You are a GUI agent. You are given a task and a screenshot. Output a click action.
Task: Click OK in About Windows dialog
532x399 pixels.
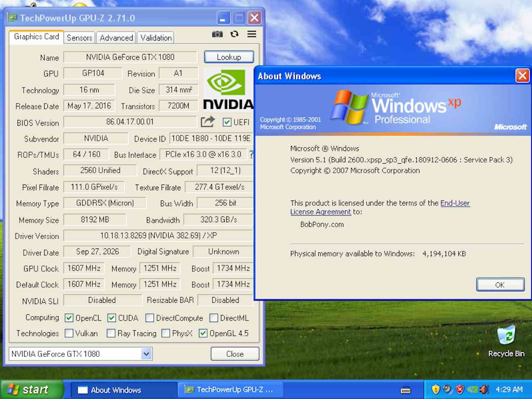coord(500,285)
